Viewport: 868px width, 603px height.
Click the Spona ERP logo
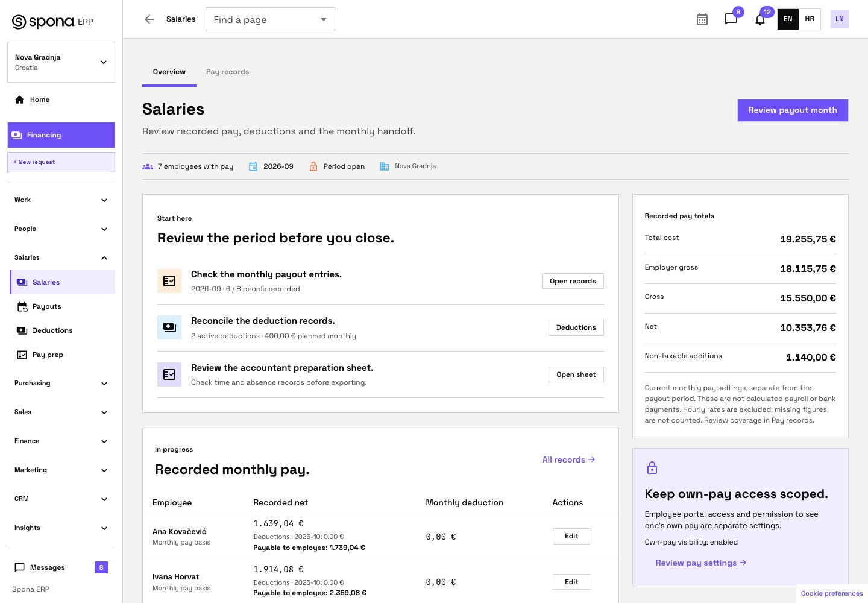tap(52, 22)
